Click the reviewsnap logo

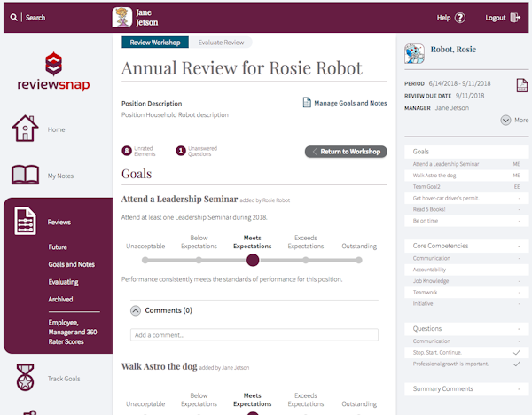tap(53, 71)
